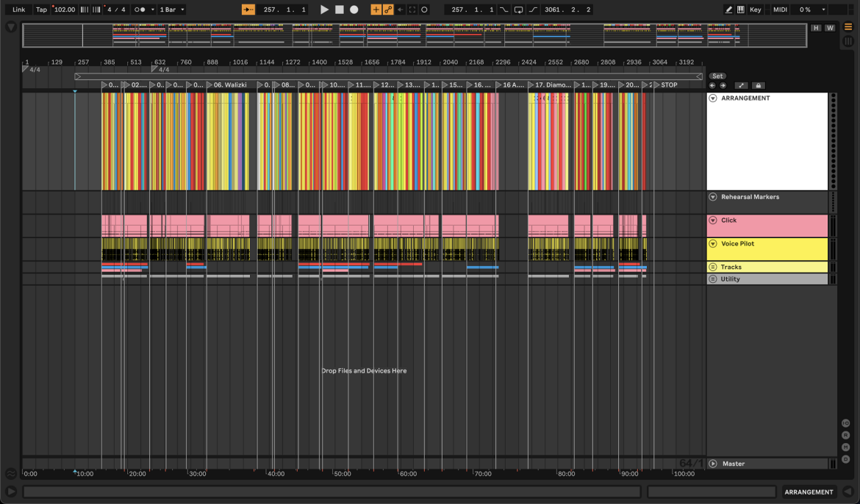Toggle the Automation Arm button
The width and height of the screenshot is (860, 504).
pyautogui.click(x=388, y=10)
